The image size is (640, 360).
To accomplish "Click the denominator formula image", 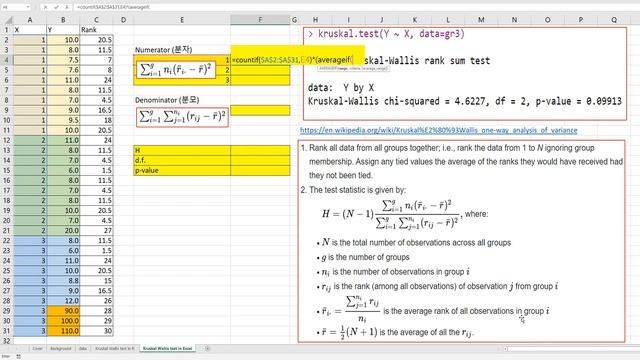I will point(182,117).
